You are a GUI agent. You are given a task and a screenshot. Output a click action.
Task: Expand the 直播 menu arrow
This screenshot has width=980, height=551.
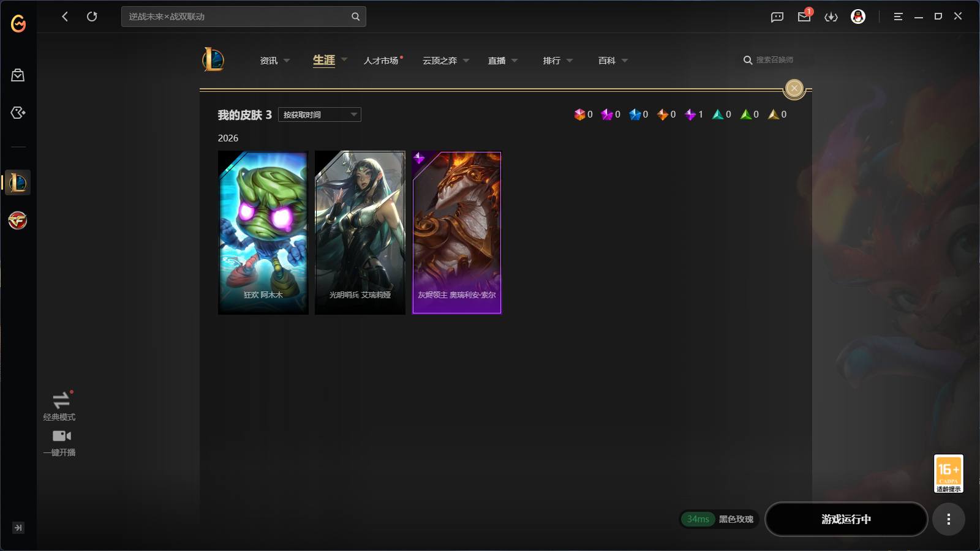(x=514, y=61)
